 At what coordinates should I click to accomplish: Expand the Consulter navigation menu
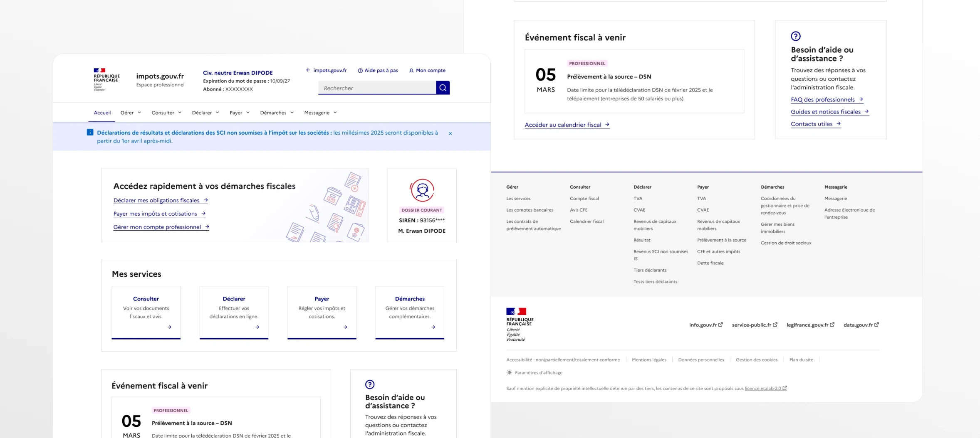click(x=166, y=113)
